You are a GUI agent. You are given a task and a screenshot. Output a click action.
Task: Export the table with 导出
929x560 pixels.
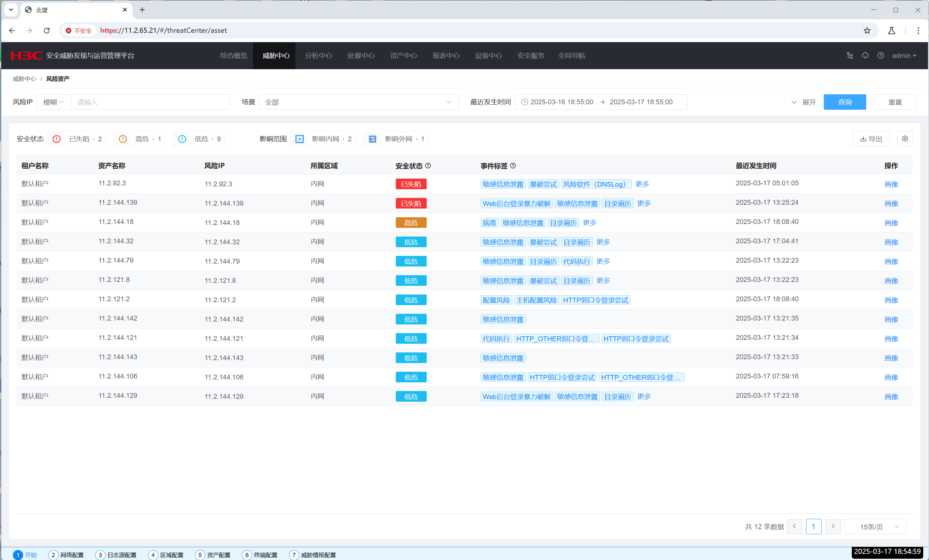click(x=870, y=139)
